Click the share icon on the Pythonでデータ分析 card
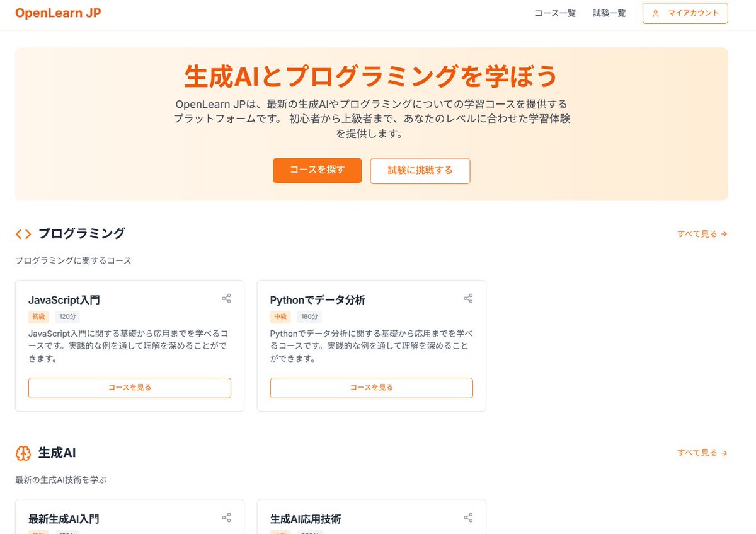 [x=468, y=298]
